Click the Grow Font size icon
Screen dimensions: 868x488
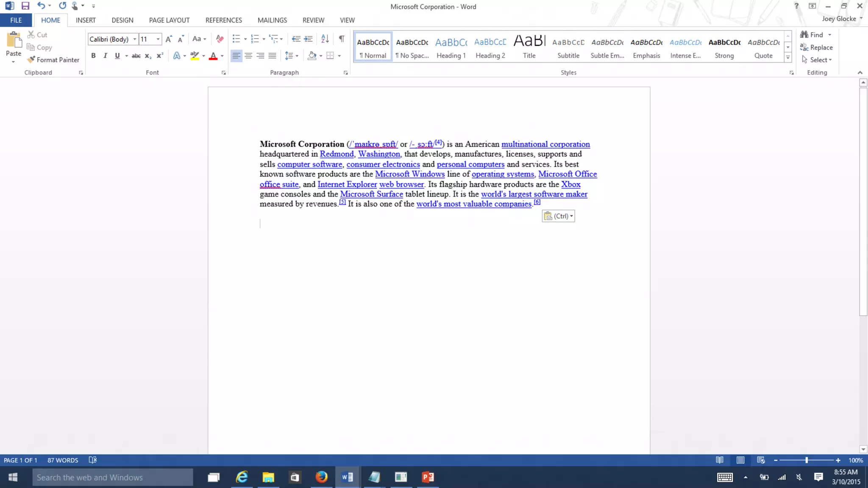(x=169, y=39)
